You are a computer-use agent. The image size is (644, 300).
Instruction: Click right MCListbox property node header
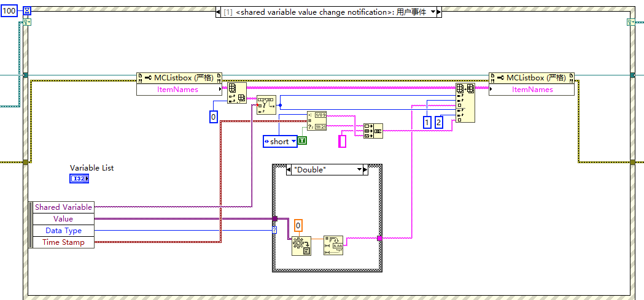pos(532,78)
